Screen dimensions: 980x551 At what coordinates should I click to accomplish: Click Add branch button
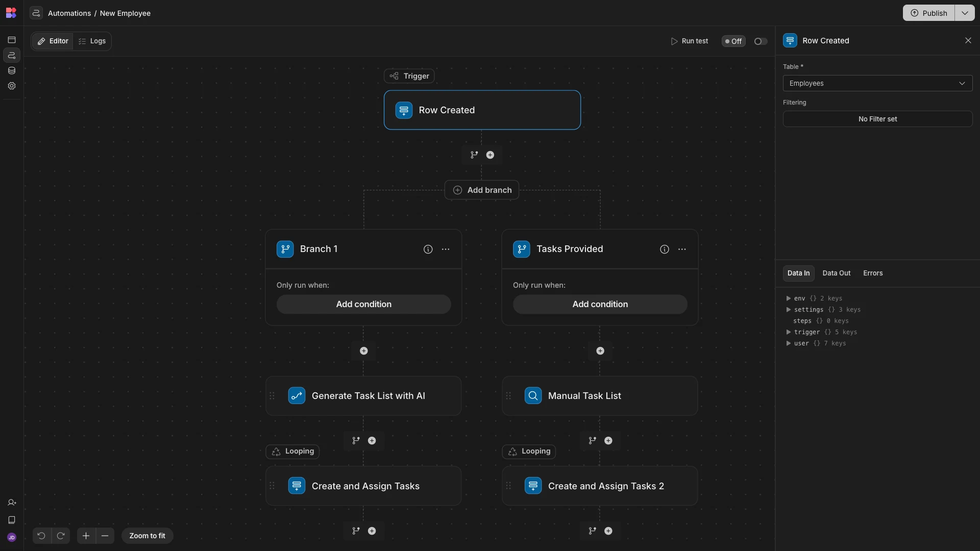(x=482, y=190)
